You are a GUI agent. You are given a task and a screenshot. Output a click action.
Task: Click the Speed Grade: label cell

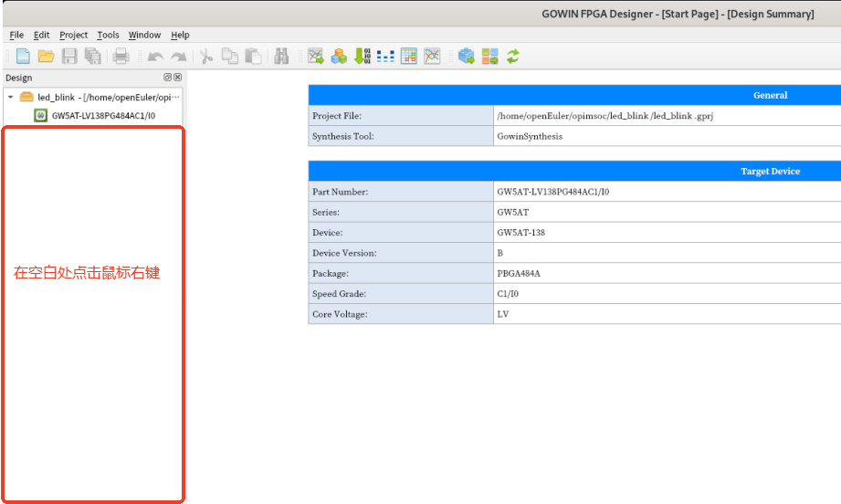point(401,294)
